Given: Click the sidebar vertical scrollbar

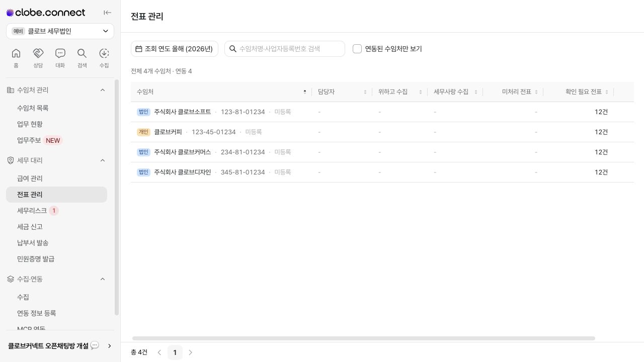Looking at the screenshot, I should pos(117,197).
